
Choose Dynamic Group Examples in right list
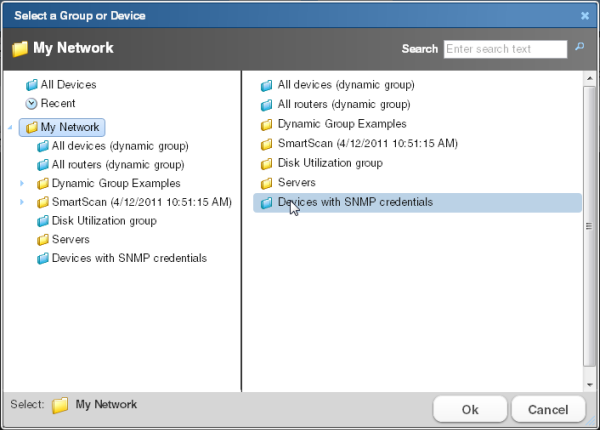[x=342, y=124]
